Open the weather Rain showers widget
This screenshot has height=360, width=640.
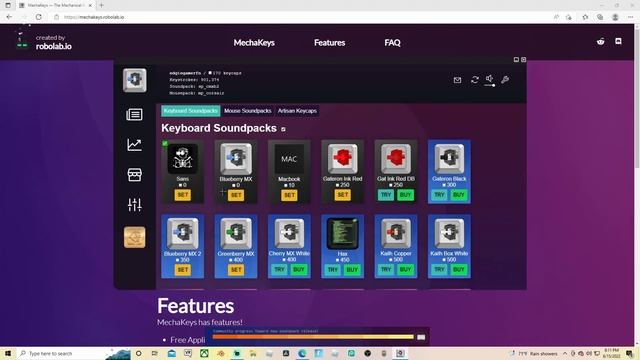(x=533, y=353)
